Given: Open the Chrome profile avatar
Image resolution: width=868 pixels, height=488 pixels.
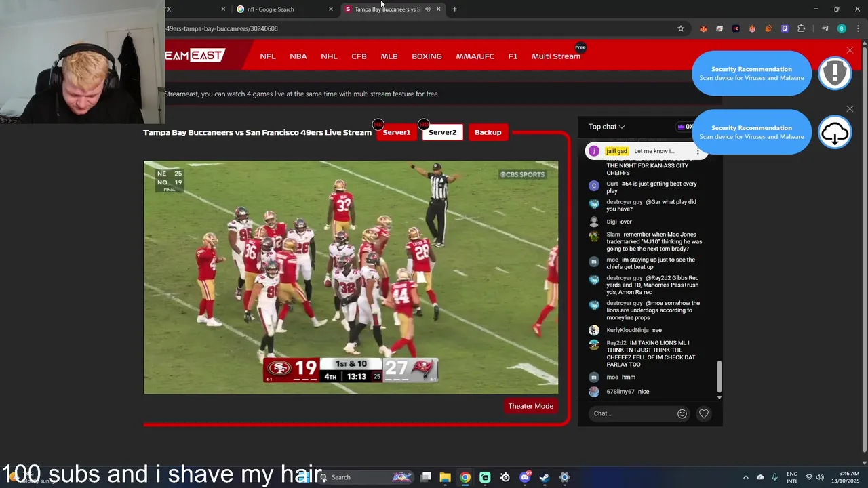Looking at the screenshot, I should coord(842,28).
